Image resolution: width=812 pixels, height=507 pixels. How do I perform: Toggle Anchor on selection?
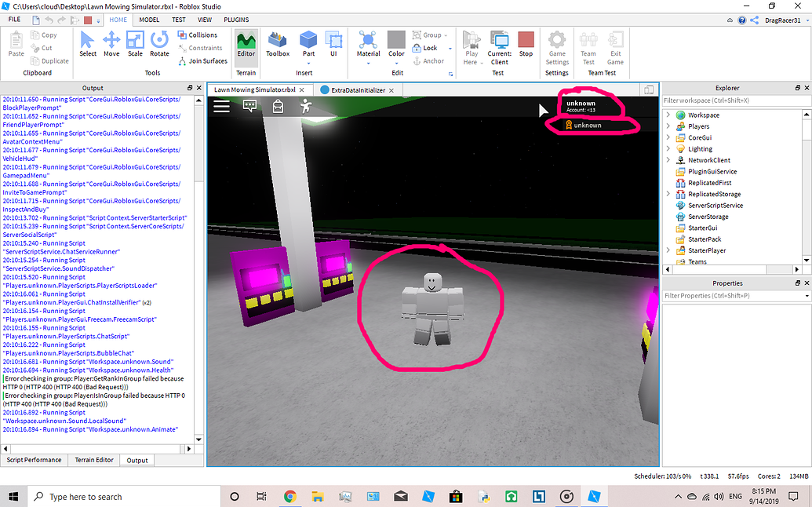click(x=428, y=60)
